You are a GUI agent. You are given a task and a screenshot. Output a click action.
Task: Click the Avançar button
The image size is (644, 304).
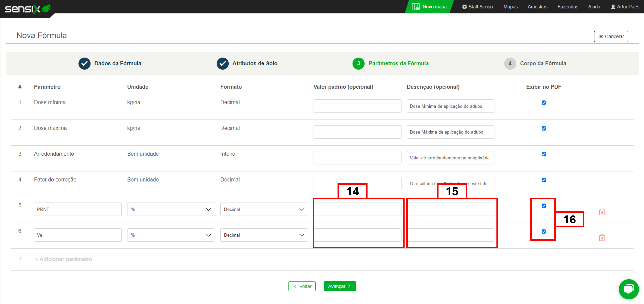340,286
